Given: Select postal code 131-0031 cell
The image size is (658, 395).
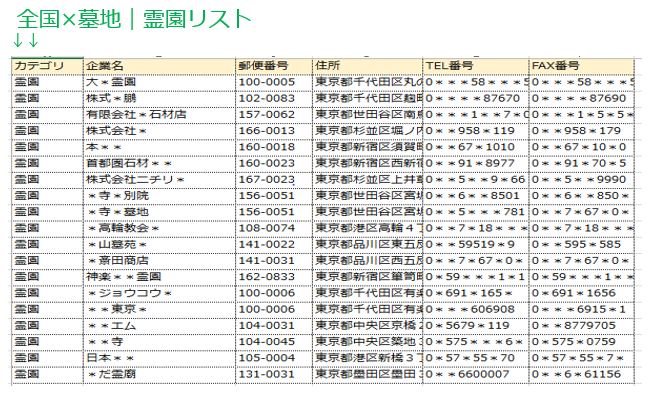Looking at the screenshot, I should click(x=274, y=374).
